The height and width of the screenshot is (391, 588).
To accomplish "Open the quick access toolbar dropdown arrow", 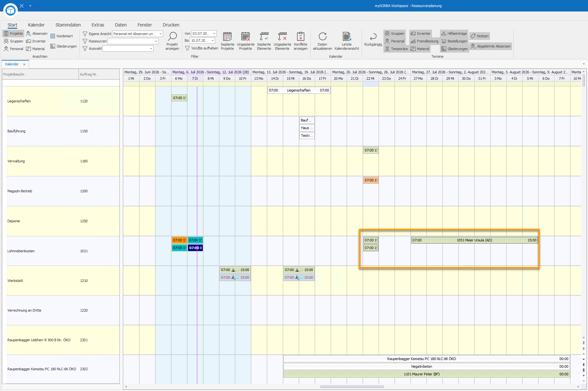I will [x=30, y=6].
